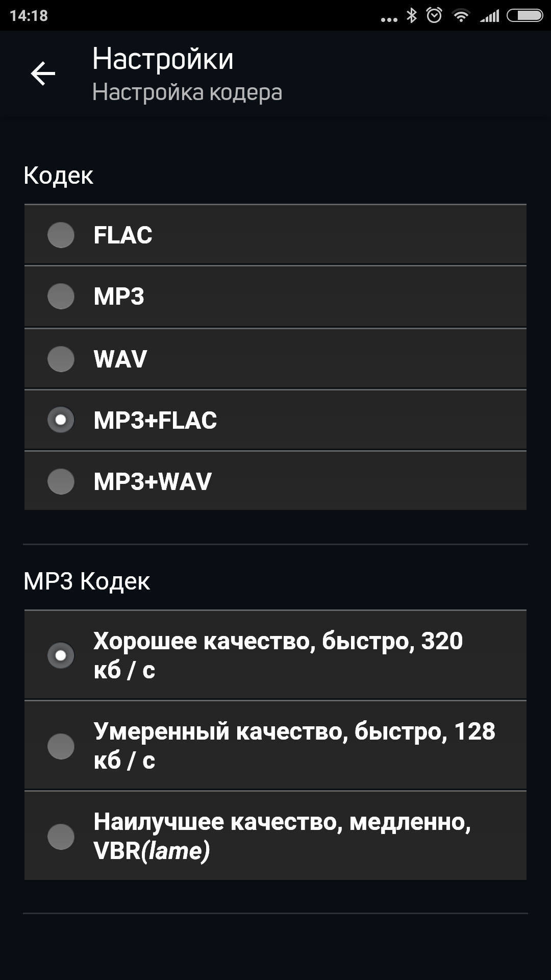Tap the Кодек section header
The height and width of the screenshot is (980, 551).
coord(58,176)
